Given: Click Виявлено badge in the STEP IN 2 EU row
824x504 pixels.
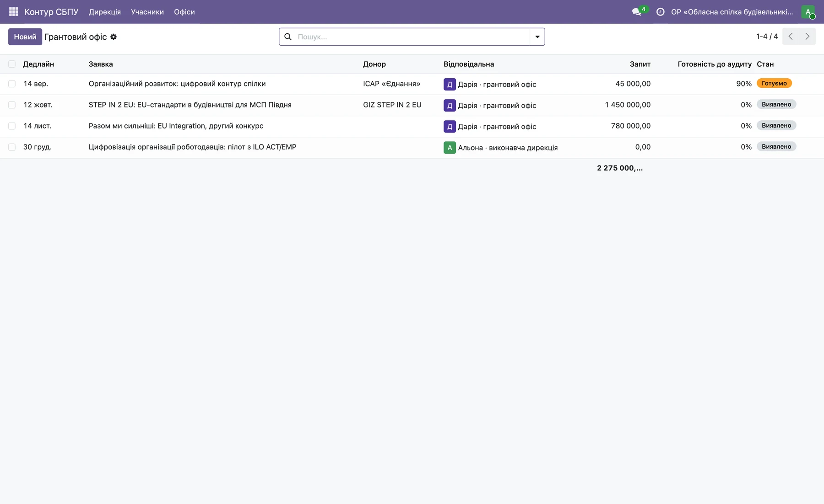Looking at the screenshot, I should 776,104.
